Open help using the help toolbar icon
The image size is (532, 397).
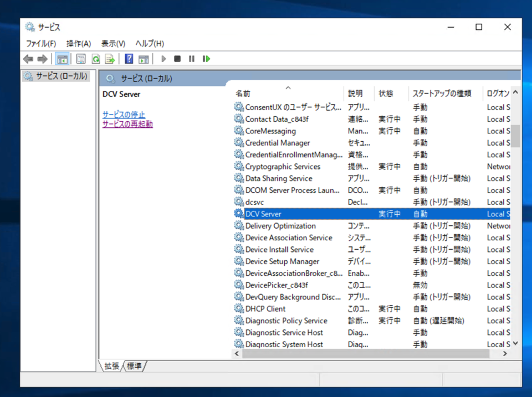pos(128,58)
